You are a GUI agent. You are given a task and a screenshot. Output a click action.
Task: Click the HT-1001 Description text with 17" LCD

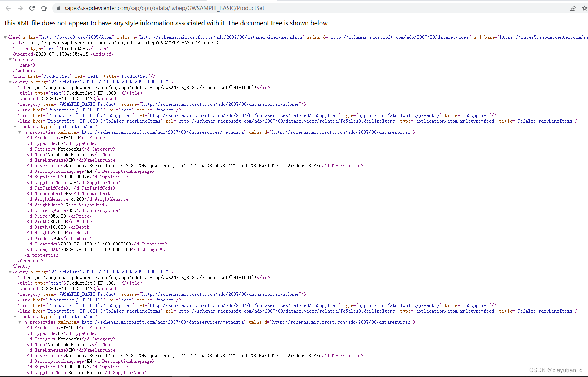click(x=194, y=356)
